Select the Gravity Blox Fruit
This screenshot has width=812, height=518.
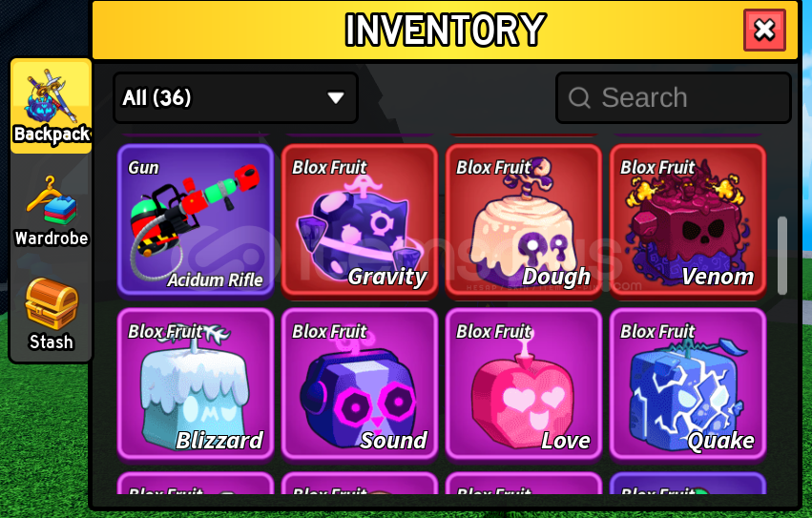point(360,221)
